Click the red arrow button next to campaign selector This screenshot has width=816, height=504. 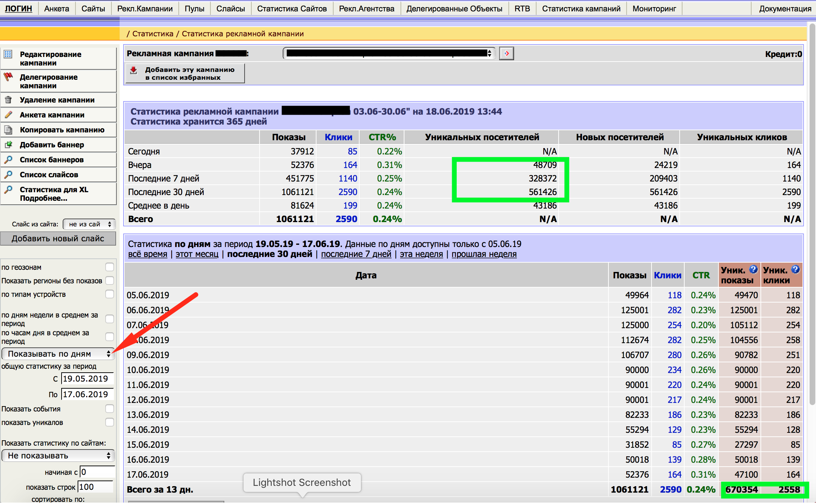coord(506,54)
